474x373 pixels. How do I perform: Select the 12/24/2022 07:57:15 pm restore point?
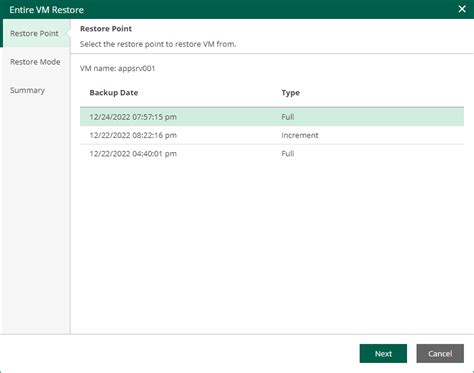[x=272, y=117]
